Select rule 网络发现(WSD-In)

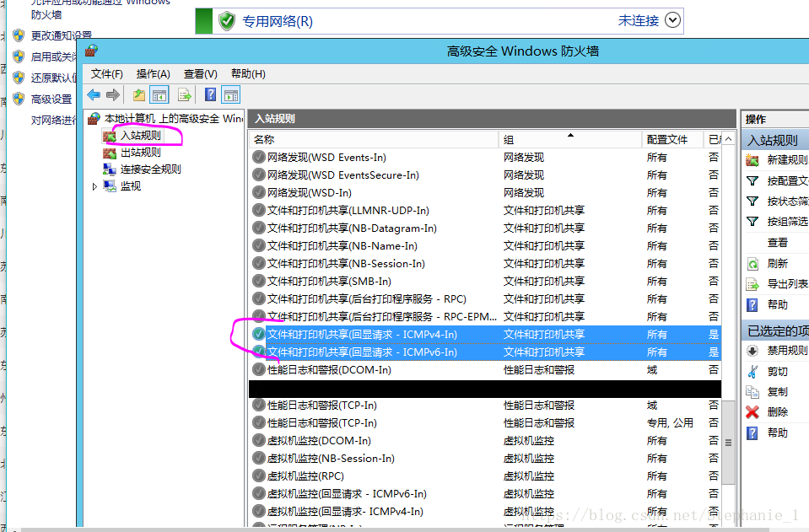485,193
